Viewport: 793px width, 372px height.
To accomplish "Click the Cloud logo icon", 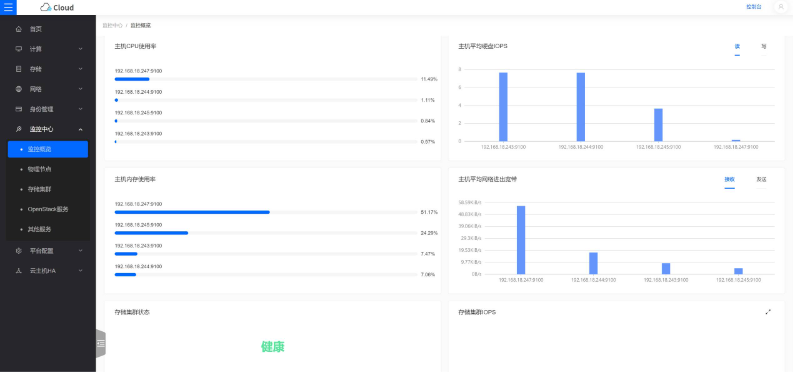I will [46, 7].
